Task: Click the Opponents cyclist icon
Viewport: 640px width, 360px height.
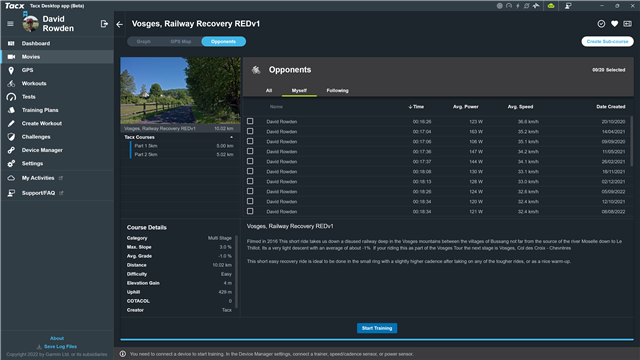Action: tap(256, 70)
